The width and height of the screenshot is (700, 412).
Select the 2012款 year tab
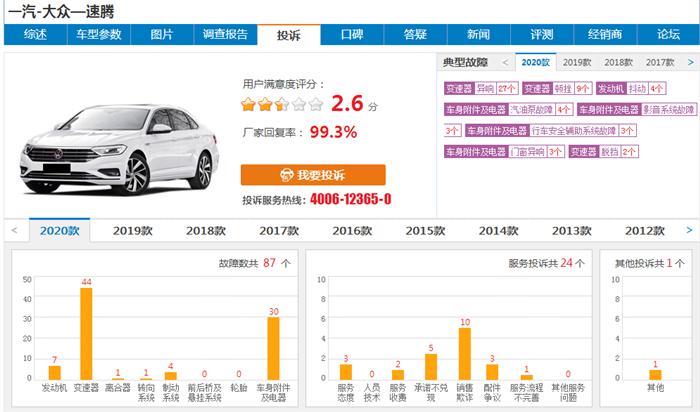(645, 231)
